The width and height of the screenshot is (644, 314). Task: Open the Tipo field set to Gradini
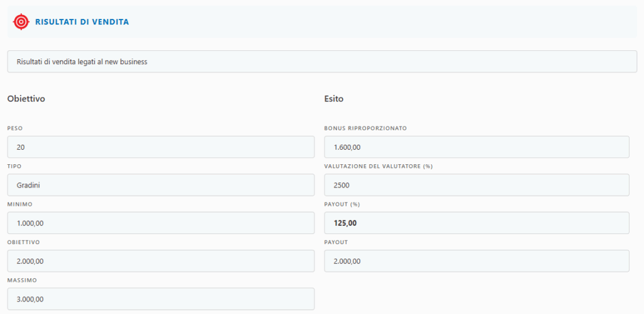tap(160, 185)
